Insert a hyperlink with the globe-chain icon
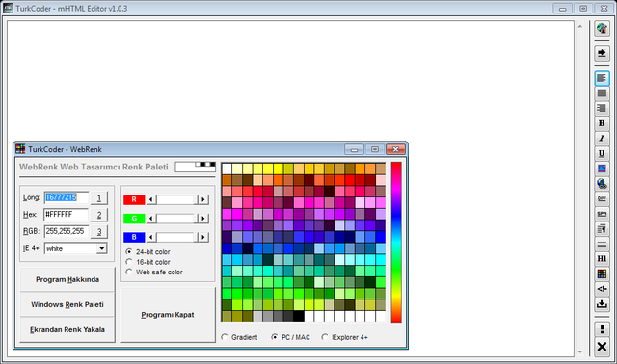This screenshot has height=364, width=617. point(602,184)
